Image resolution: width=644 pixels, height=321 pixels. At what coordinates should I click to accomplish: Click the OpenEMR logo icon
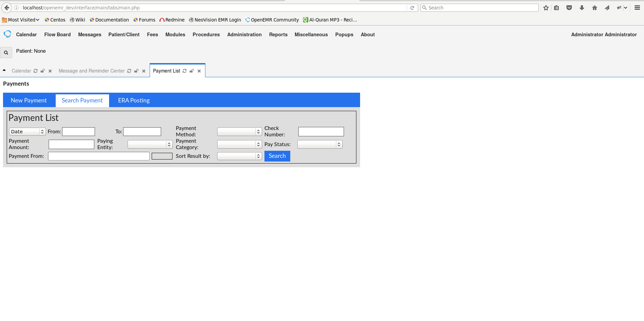(x=7, y=34)
